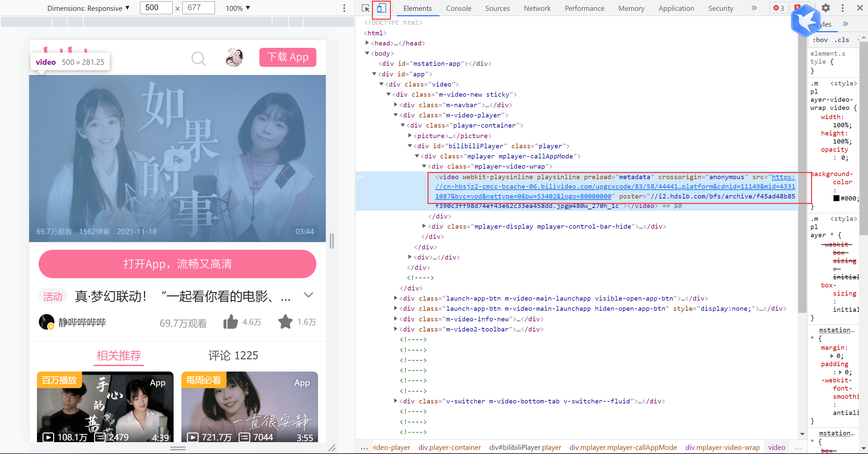Expand the padding shorthand triangle
The width and height of the screenshot is (868, 454).
pos(840,372)
